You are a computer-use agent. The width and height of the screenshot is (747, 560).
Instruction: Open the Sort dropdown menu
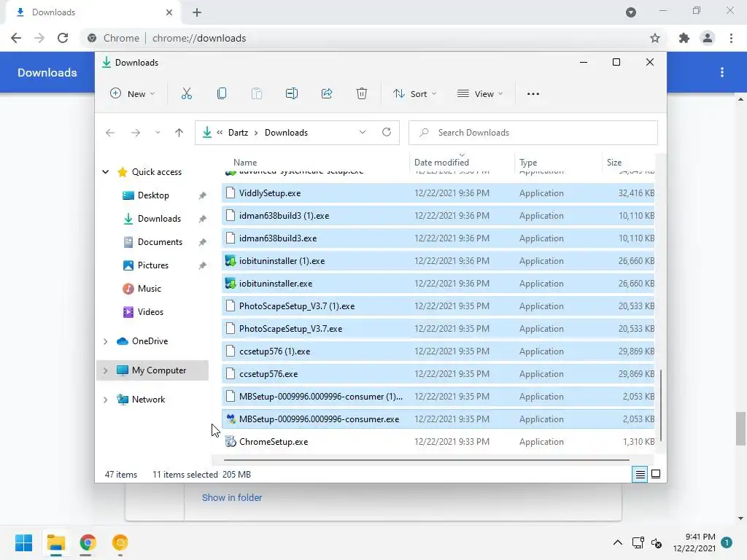pos(415,94)
